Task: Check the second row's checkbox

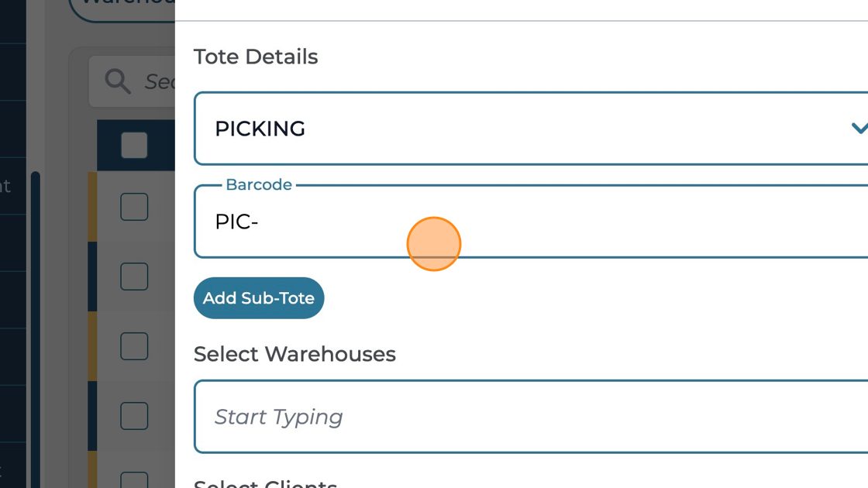Action: pyautogui.click(x=134, y=277)
